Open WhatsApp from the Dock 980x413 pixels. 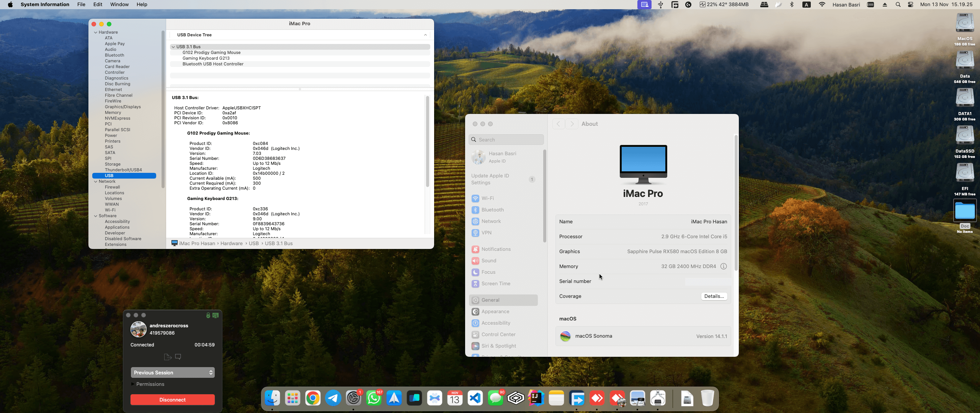[374, 398]
